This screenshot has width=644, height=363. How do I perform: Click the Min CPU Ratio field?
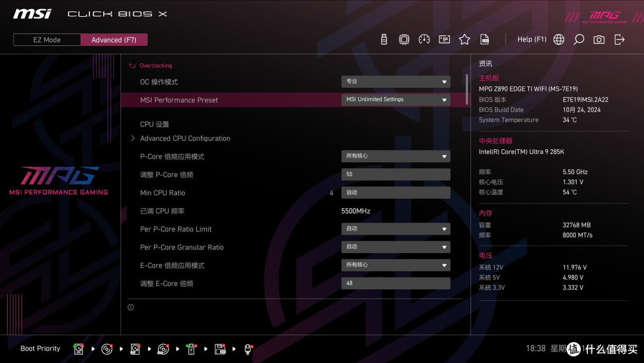[395, 192]
